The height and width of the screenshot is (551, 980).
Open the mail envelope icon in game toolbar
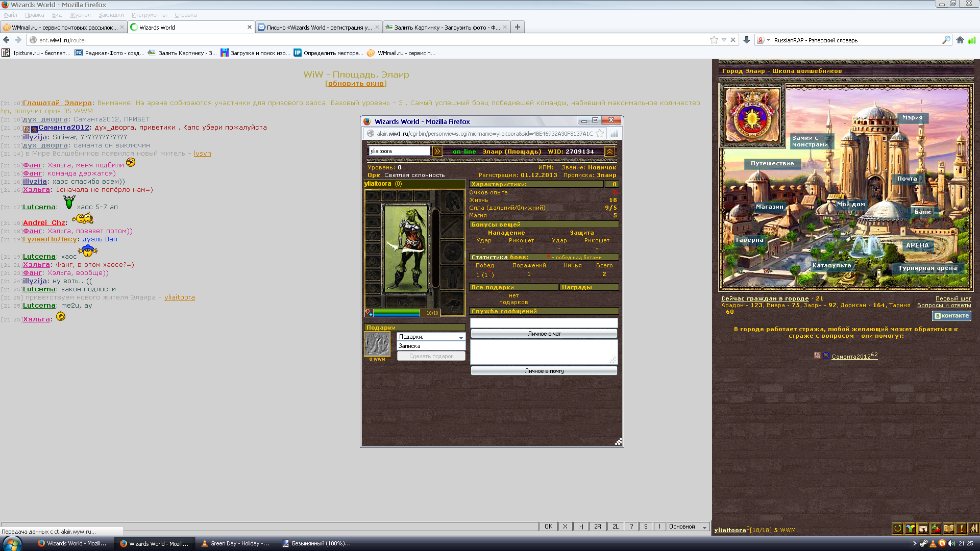click(923, 529)
